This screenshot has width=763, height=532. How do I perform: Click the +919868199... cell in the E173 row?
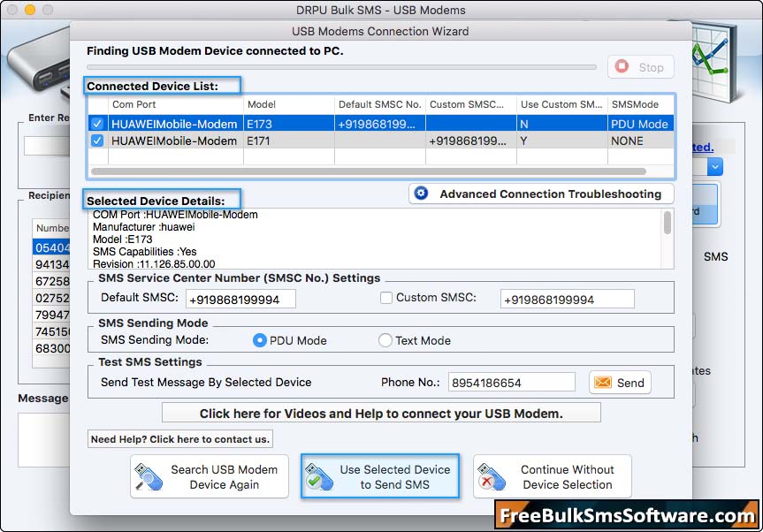coord(380,124)
